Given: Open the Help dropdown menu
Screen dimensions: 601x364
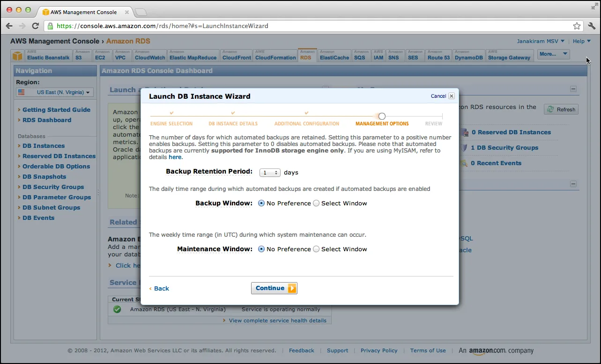Looking at the screenshot, I should [x=582, y=41].
